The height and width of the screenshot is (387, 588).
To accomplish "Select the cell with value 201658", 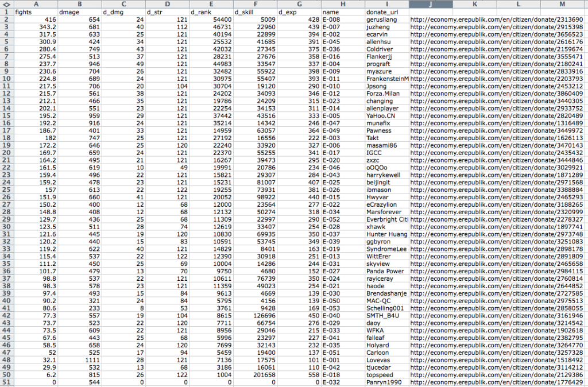I will (254, 375).
